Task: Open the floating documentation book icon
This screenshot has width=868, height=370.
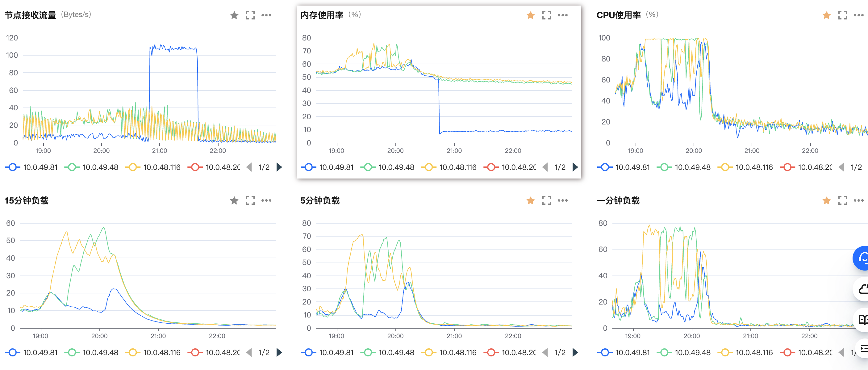Action: click(x=863, y=319)
